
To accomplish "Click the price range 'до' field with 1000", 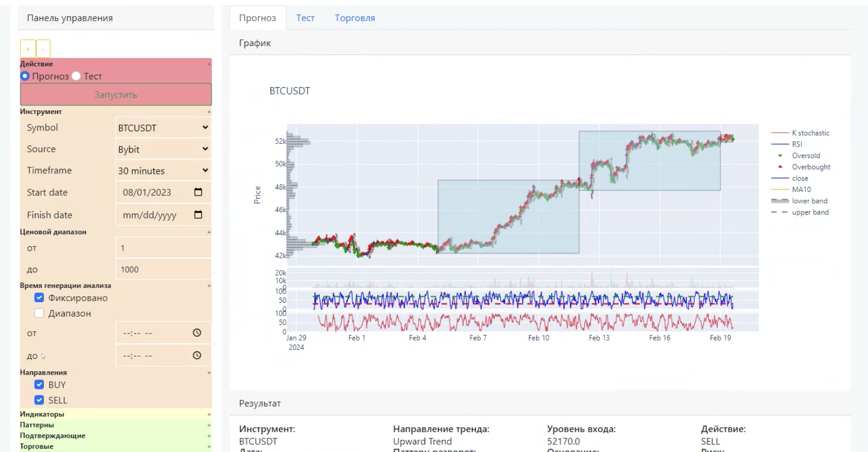I will click(163, 269).
